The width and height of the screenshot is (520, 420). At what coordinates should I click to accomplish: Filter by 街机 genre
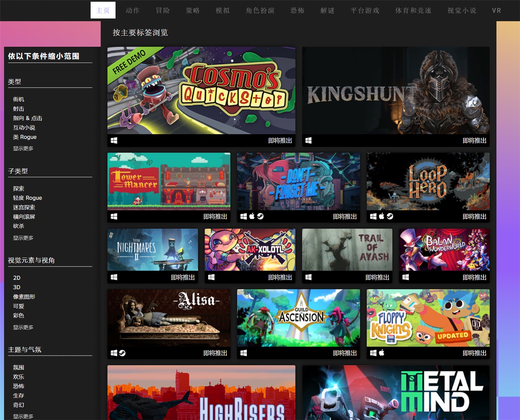pyautogui.click(x=19, y=99)
